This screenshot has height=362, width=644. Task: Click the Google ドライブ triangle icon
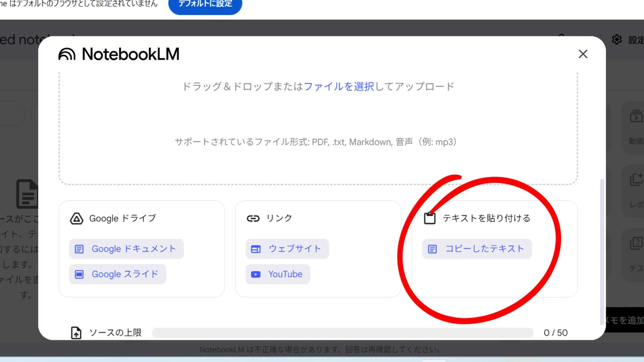[77, 218]
